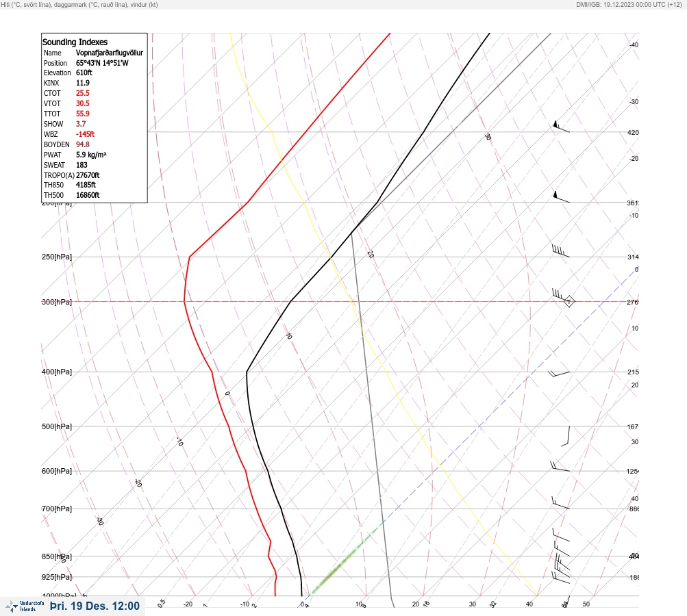Click the height label 167 on the right edge
Viewport: 687px width, 616px height.
click(633, 426)
